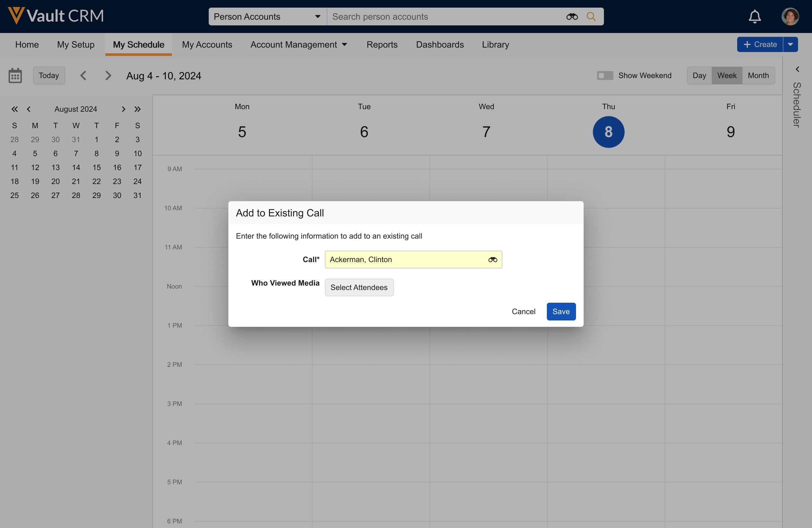Screen dimensions: 812x528
Task: Jump forward one year in mini calendar
Action: [x=137, y=109]
